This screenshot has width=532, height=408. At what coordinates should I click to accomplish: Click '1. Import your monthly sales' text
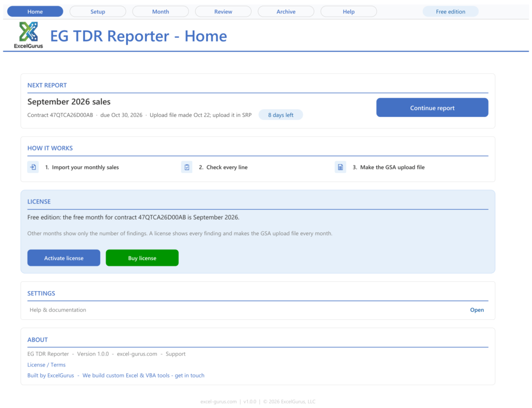82,167
